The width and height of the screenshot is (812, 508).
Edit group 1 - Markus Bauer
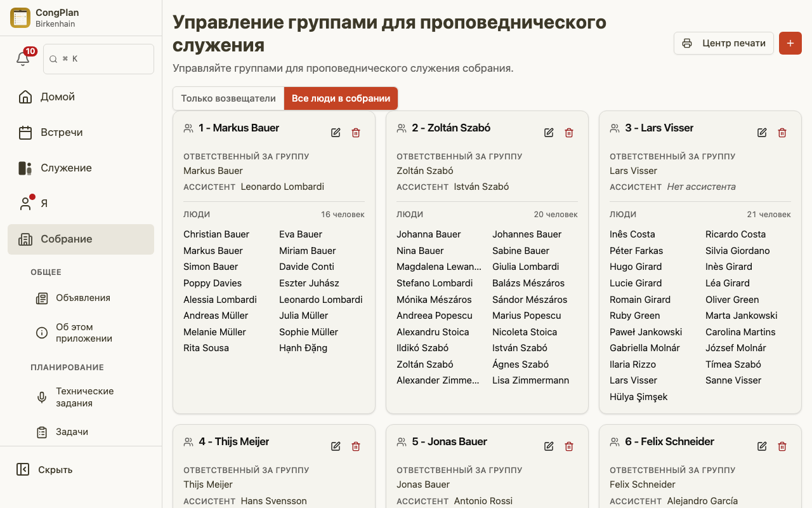[x=336, y=133]
